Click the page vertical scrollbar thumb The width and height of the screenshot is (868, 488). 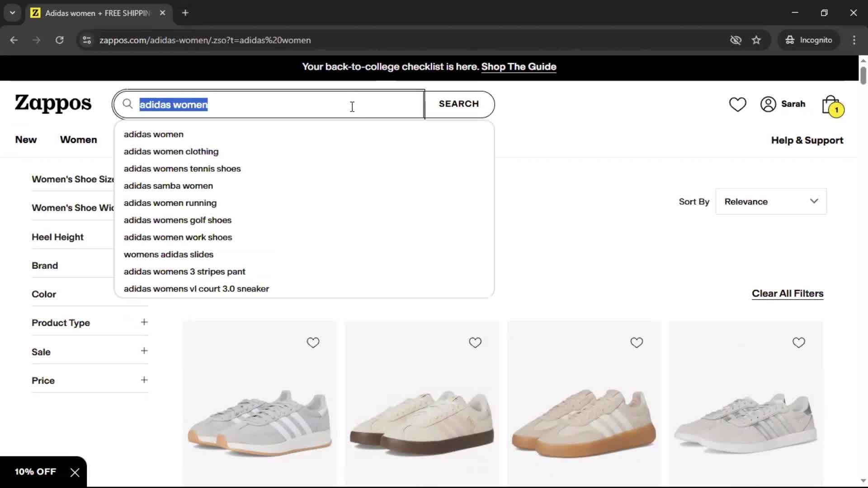tap(863, 75)
